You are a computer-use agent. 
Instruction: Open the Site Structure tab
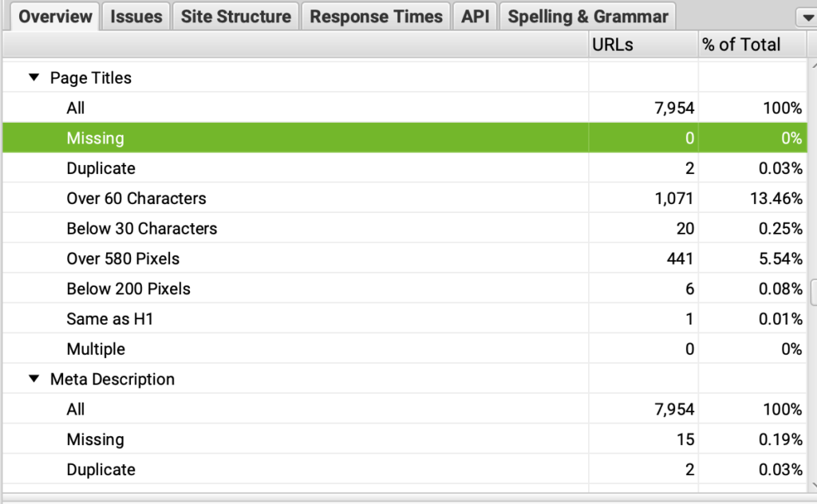(235, 16)
